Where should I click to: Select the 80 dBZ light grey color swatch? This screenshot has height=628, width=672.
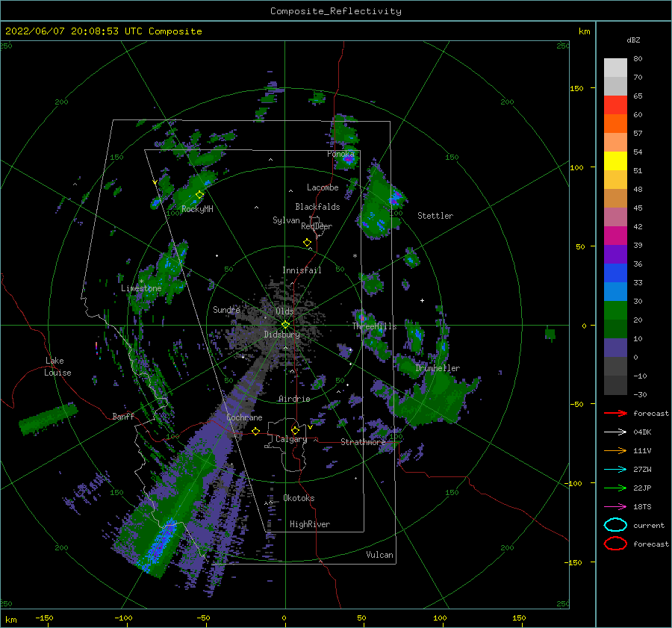(x=615, y=67)
